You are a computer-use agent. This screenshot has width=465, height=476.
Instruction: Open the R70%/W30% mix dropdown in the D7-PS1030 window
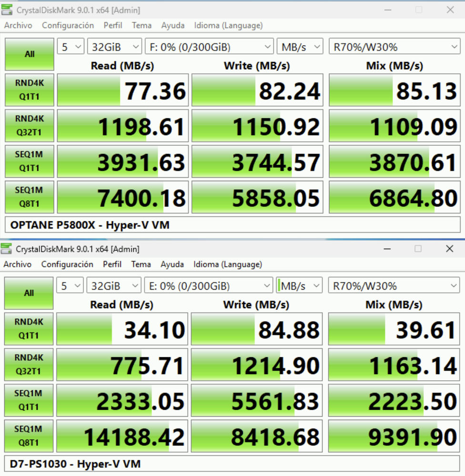394,285
